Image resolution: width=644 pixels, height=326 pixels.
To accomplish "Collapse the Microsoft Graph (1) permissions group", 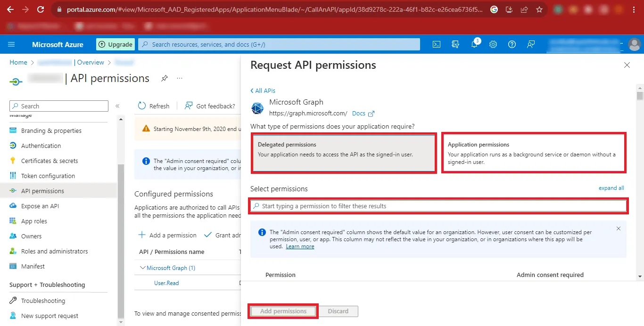I will (x=142, y=267).
